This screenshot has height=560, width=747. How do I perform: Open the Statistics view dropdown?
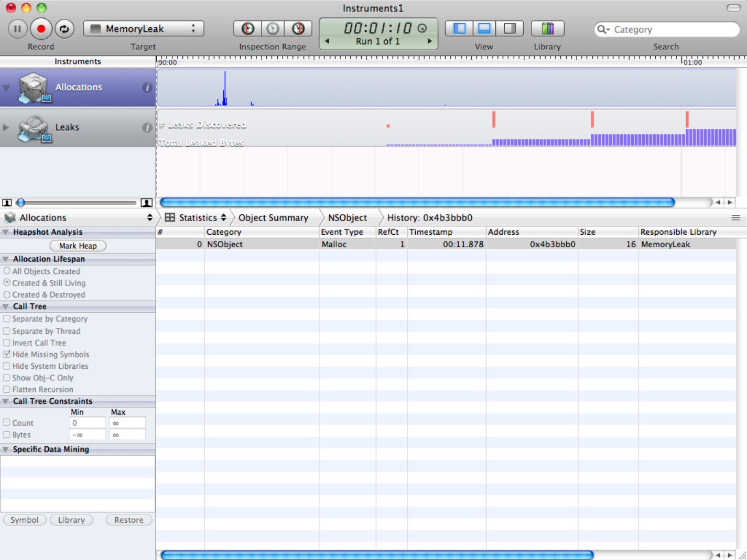(197, 217)
